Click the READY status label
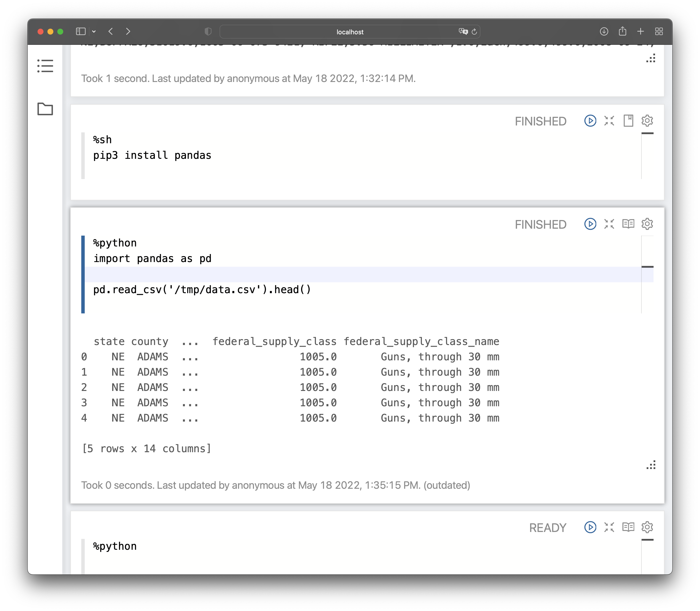The height and width of the screenshot is (611, 700). tap(548, 528)
